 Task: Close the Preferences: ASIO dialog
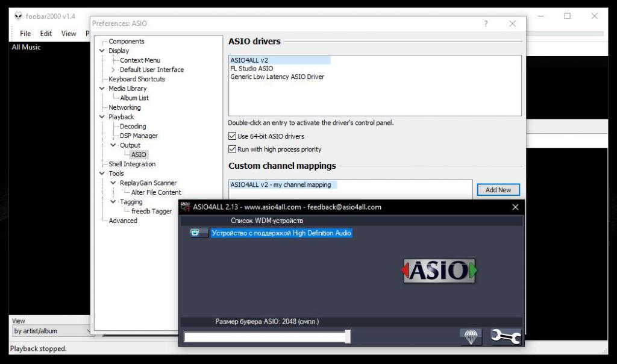coord(512,24)
